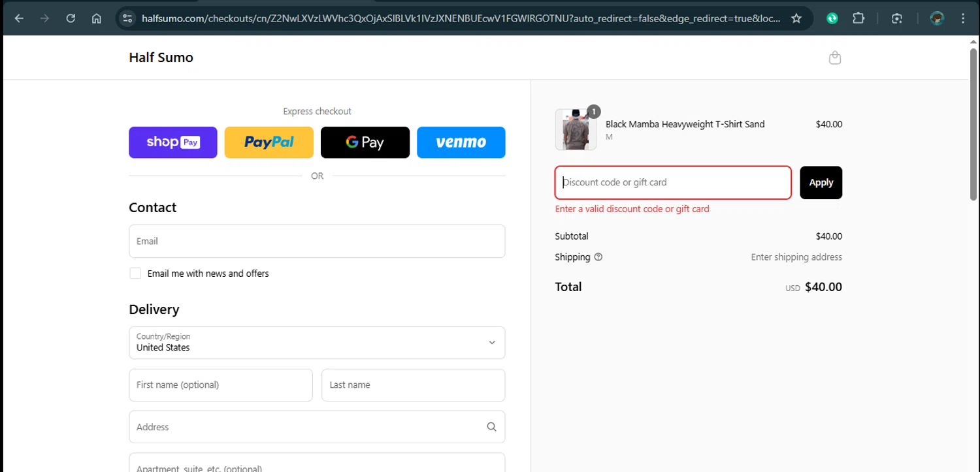Check out with Venmo
The height and width of the screenshot is (472, 980).
(x=461, y=142)
